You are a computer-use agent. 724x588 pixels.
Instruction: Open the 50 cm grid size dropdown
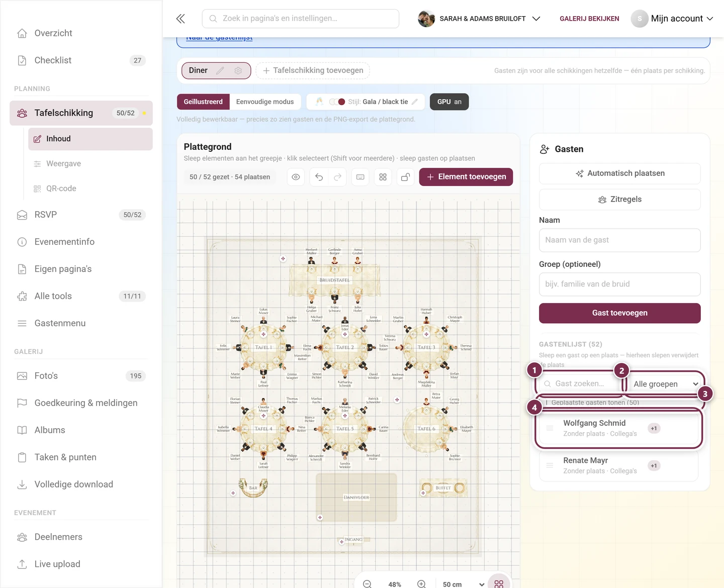tap(463, 584)
